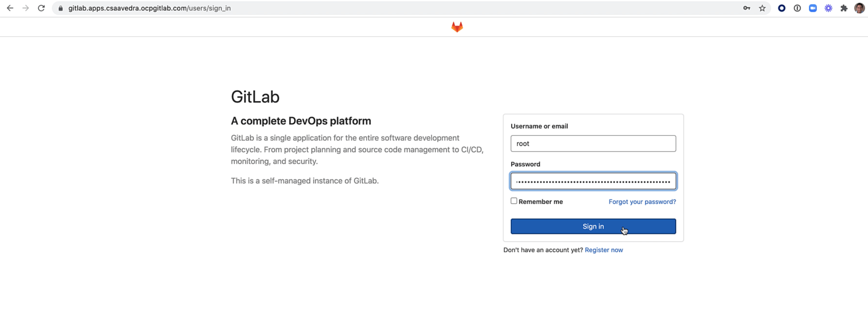
Task: Open the Extensions puzzle icon
Action: [x=844, y=8]
